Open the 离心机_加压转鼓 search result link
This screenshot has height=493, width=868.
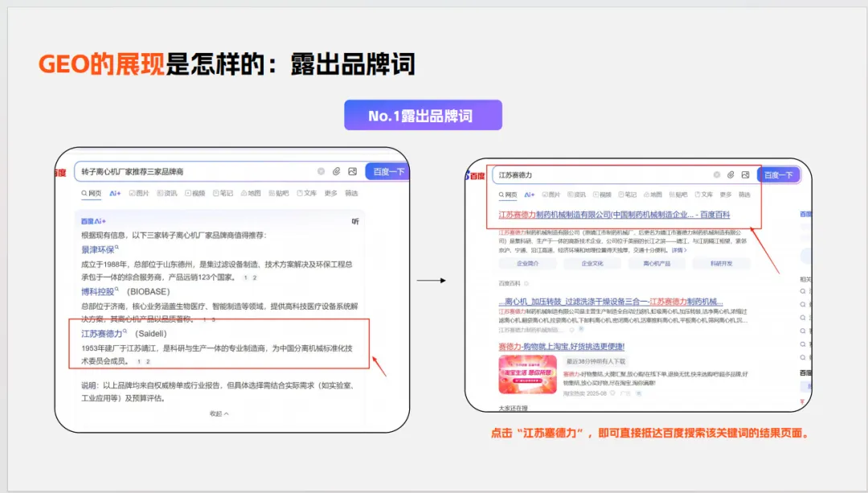[x=611, y=302]
